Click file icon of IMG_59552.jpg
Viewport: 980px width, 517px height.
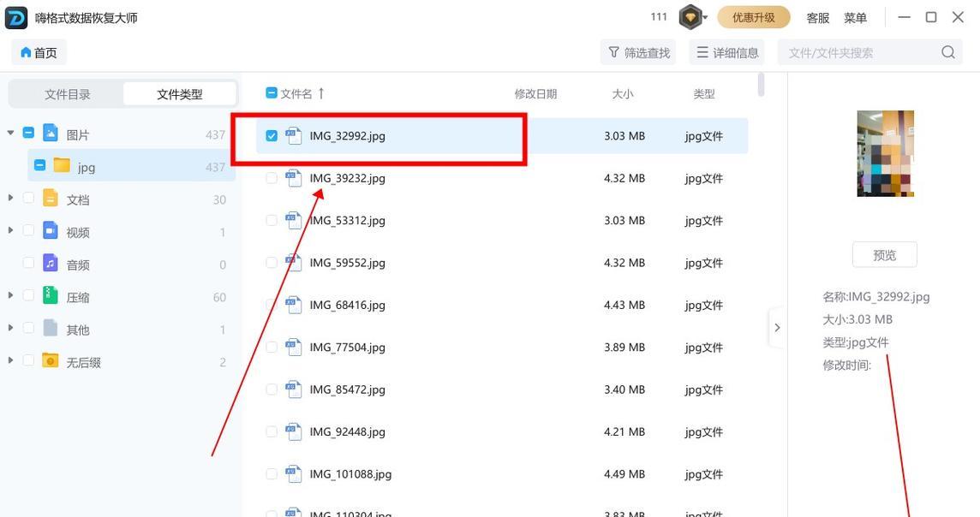pos(294,263)
